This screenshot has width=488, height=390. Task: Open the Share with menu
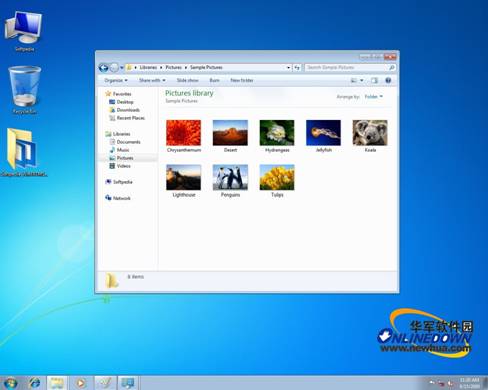click(152, 80)
